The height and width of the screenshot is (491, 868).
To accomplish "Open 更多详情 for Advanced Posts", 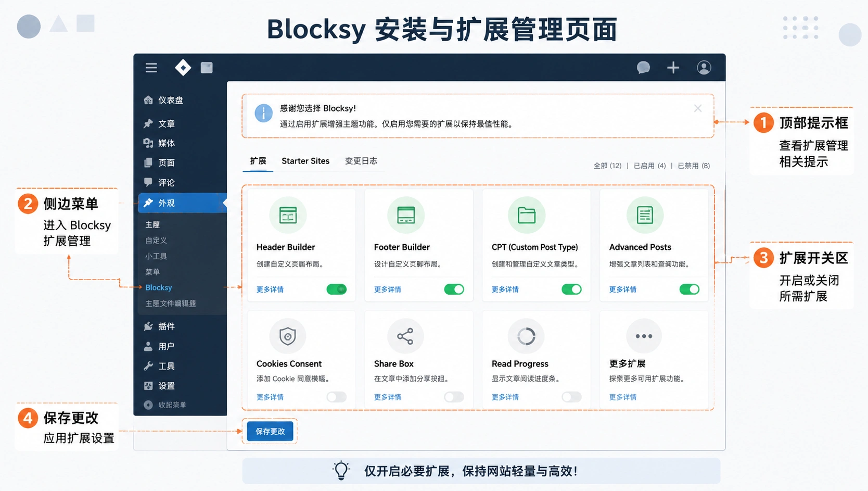I will click(x=623, y=289).
